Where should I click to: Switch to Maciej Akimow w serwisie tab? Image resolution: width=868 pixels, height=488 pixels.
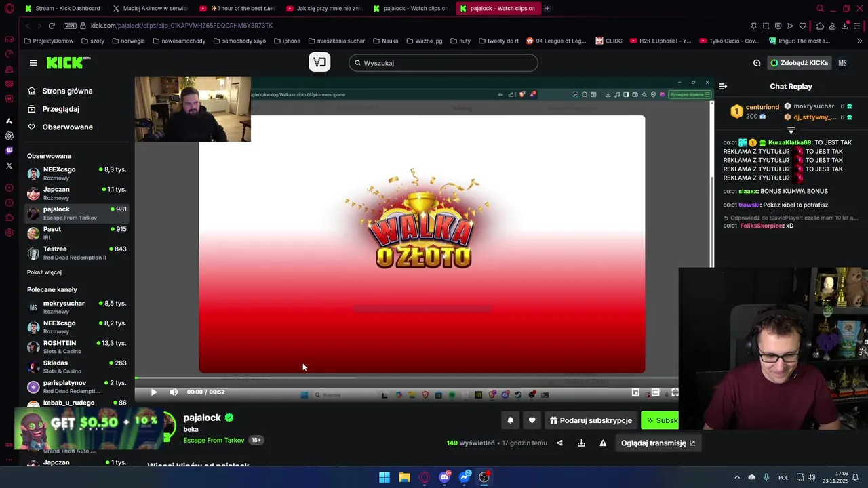[151, 8]
